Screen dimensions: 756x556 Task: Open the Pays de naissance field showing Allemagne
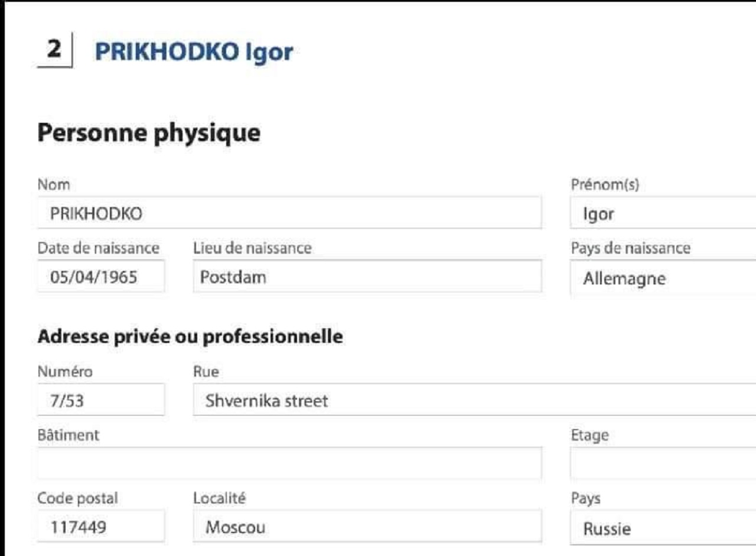tap(661, 278)
